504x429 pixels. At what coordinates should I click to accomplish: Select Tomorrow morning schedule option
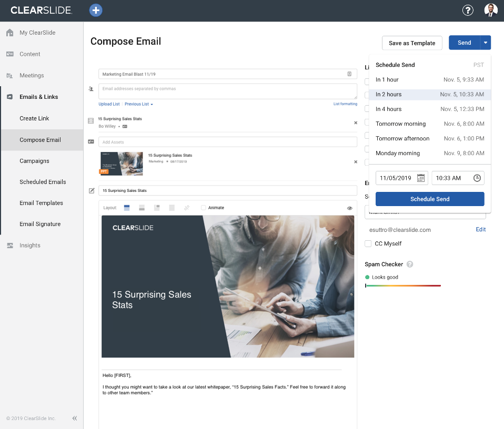tap(401, 124)
